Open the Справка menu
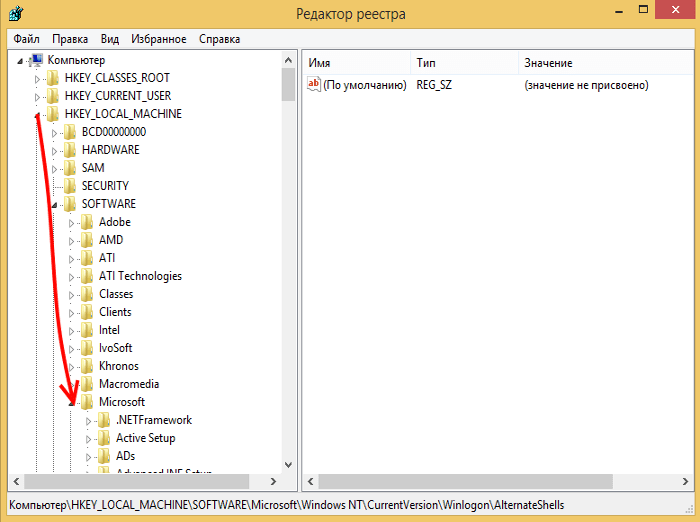Screen dimensions: 700x522 click(219, 39)
